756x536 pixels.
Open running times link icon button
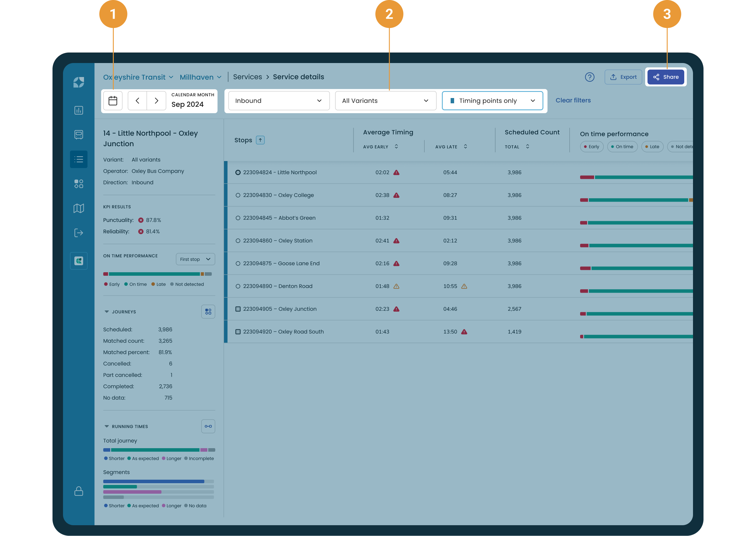coord(208,426)
